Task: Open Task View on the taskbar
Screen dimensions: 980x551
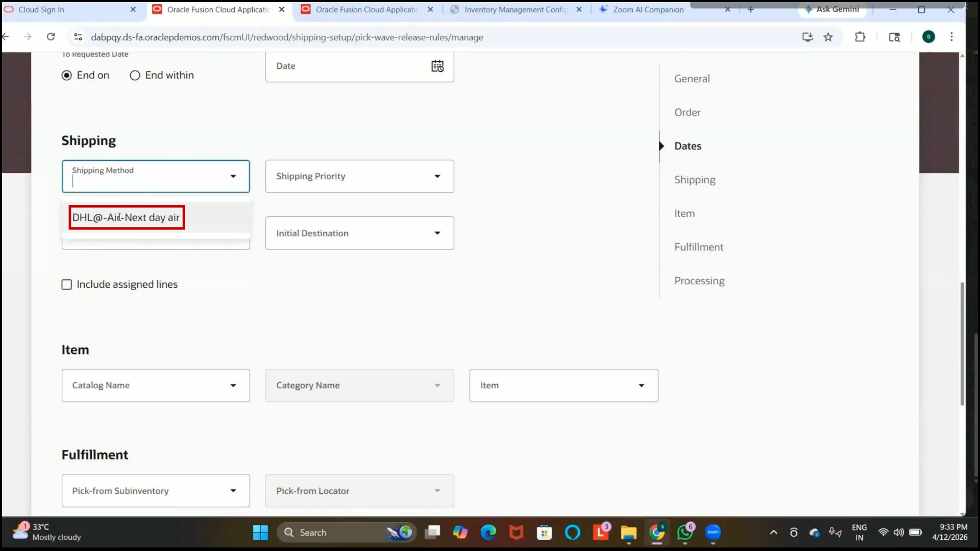Action: pyautogui.click(x=432, y=533)
